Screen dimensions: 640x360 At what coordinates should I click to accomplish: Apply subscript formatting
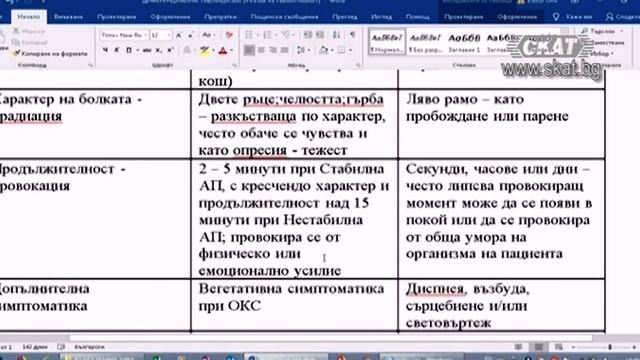(159, 50)
